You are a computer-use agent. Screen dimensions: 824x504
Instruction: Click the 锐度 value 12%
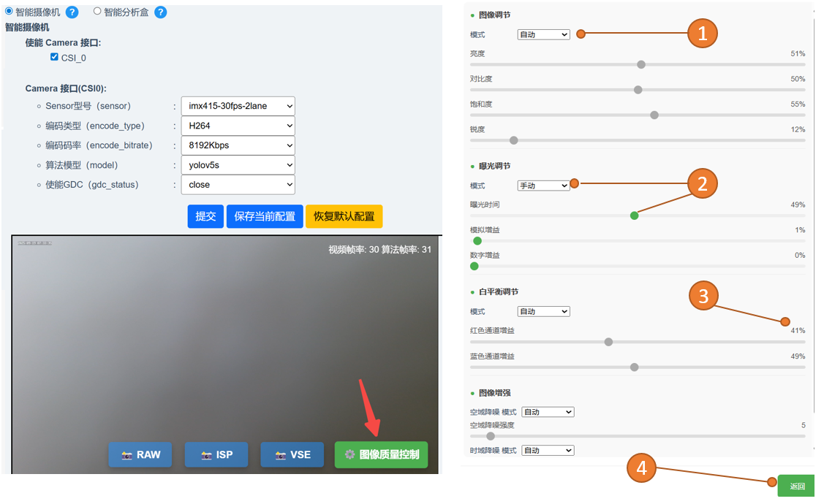(798, 129)
